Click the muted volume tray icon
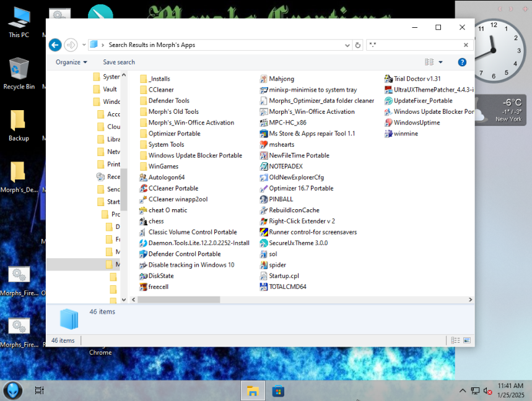The width and height of the screenshot is (532, 401). pos(487,391)
